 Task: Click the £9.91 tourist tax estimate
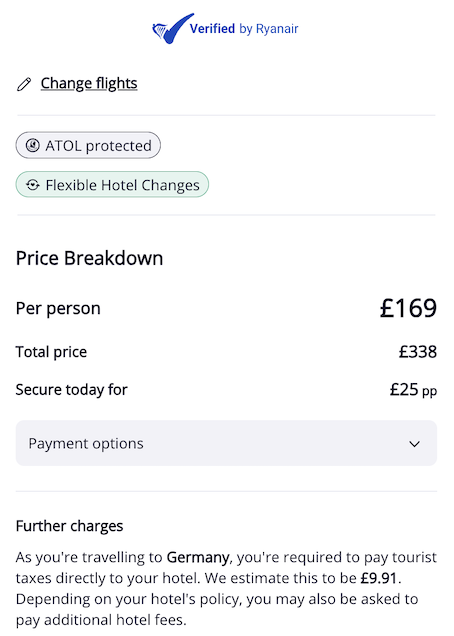tap(379, 578)
